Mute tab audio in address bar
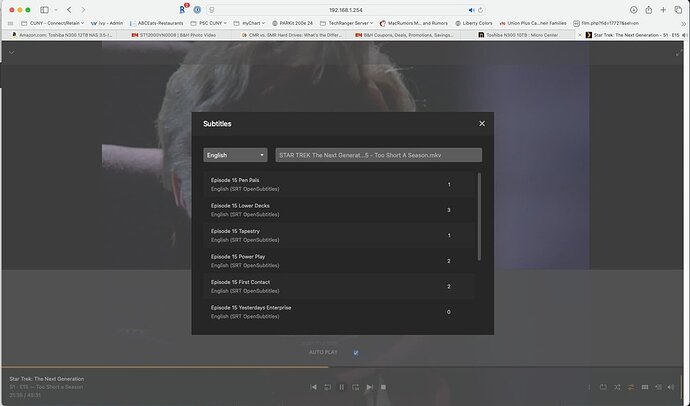This screenshot has height=406, width=690. coord(471,10)
